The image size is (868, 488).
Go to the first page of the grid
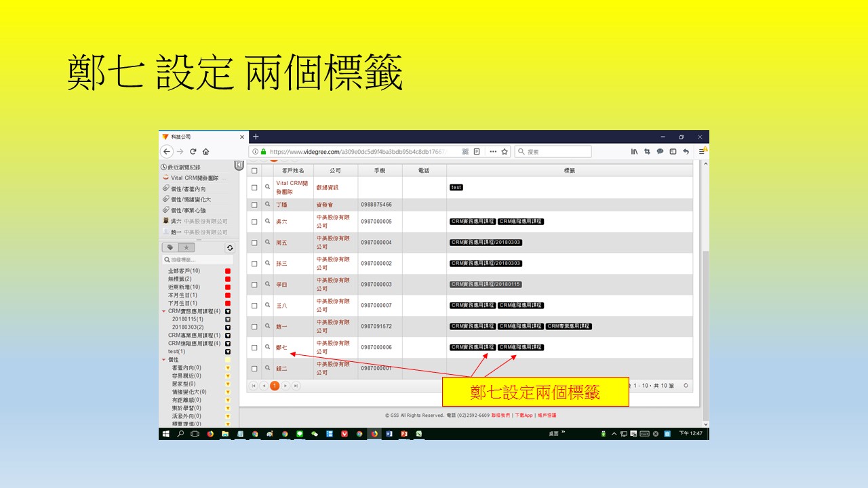pyautogui.click(x=254, y=386)
